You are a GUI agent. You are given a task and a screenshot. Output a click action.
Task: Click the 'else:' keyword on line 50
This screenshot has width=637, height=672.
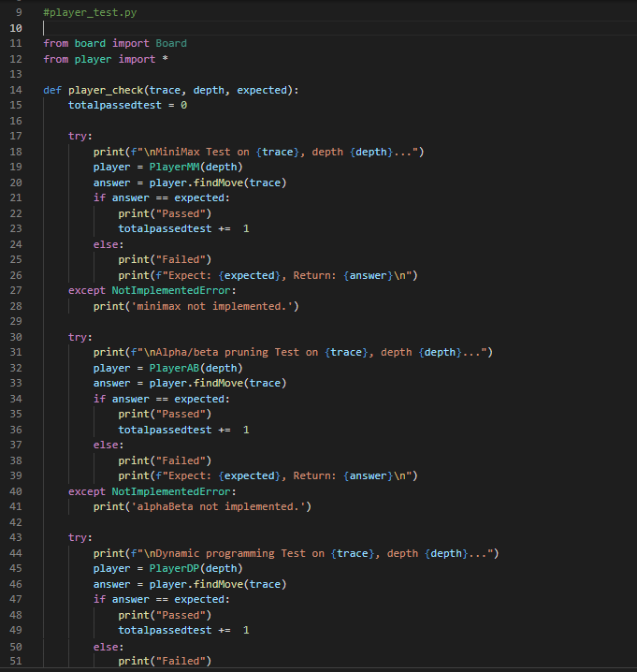(109, 647)
